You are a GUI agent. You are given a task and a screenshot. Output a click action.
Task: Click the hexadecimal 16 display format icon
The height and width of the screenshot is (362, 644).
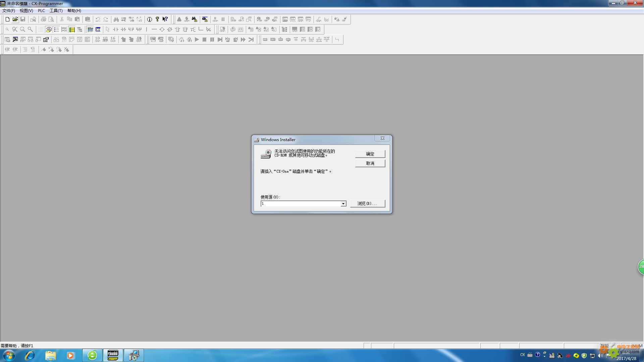tap(113, 40)
